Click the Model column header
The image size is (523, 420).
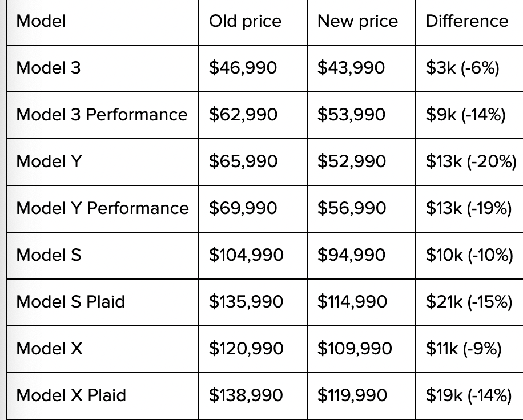pyautogui.click(x=41, y=21)
